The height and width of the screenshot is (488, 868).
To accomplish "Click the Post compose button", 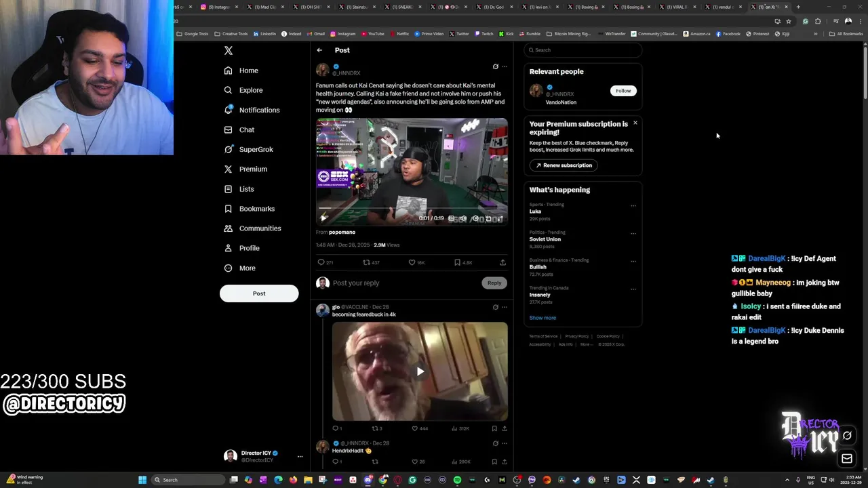I will tap(259, 293).
